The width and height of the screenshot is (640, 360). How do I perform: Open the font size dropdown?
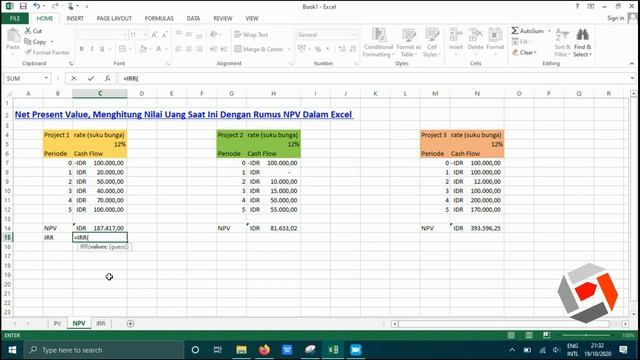point(145,35)
